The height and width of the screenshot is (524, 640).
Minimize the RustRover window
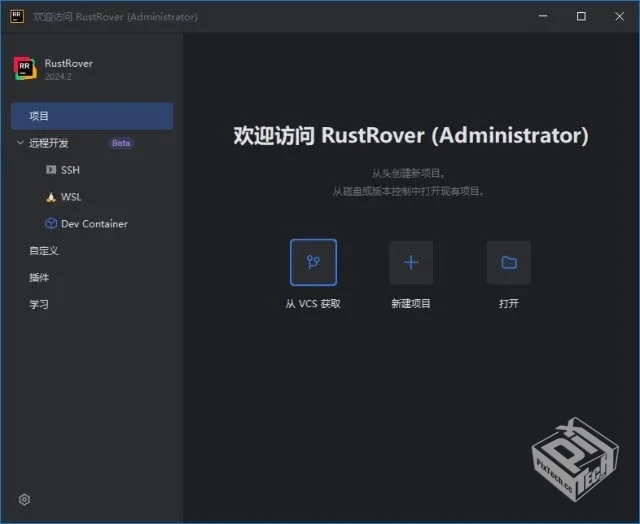[x=543, y=16]
